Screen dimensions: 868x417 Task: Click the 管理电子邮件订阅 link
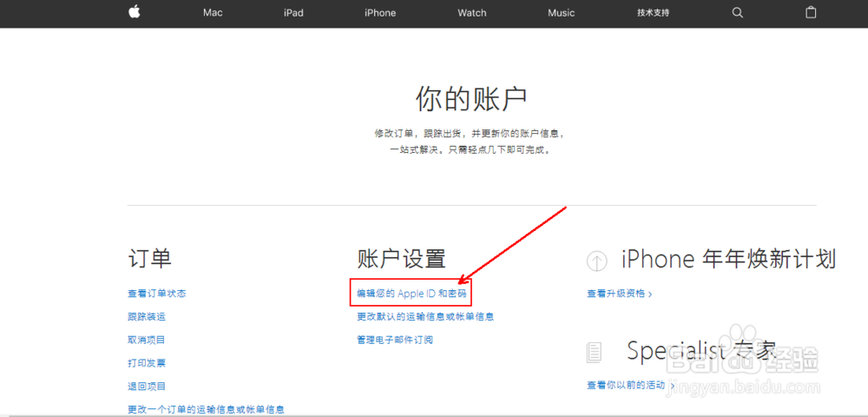click(x=395, y=340)
